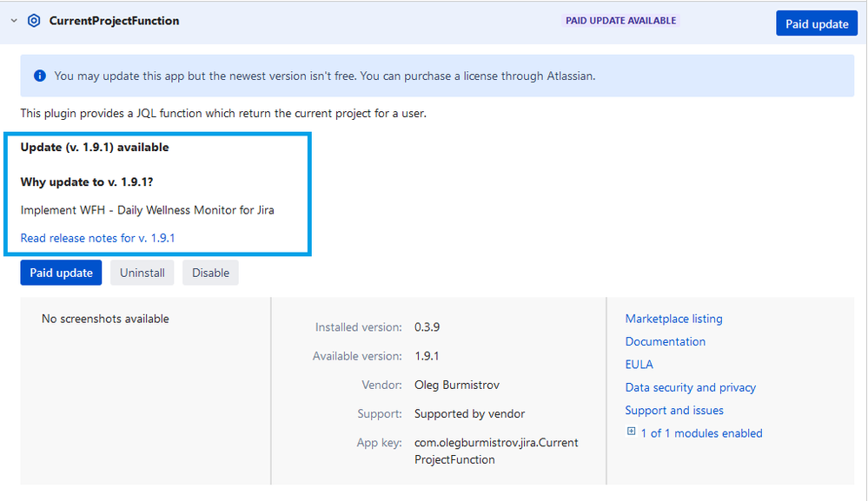Click the Why update to v. 1.9.1? heading
Image resolution: width=868 pixels, height=501 pixels.
86,182
